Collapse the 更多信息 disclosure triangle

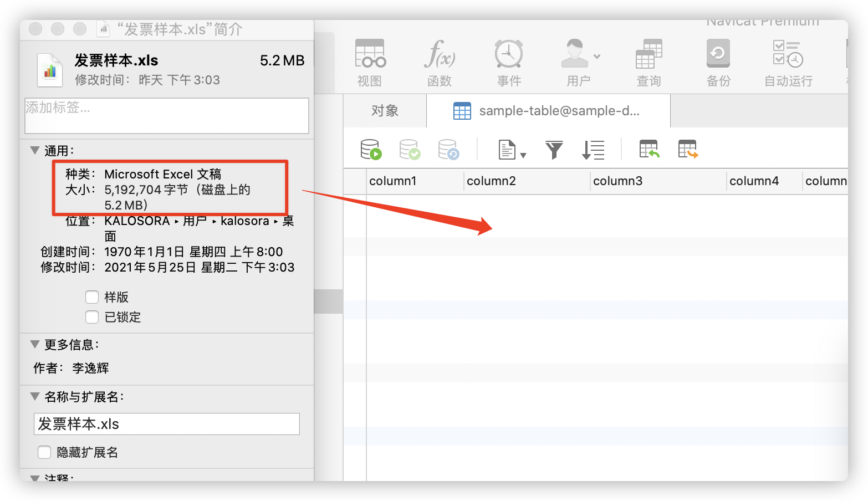point(35,344)
